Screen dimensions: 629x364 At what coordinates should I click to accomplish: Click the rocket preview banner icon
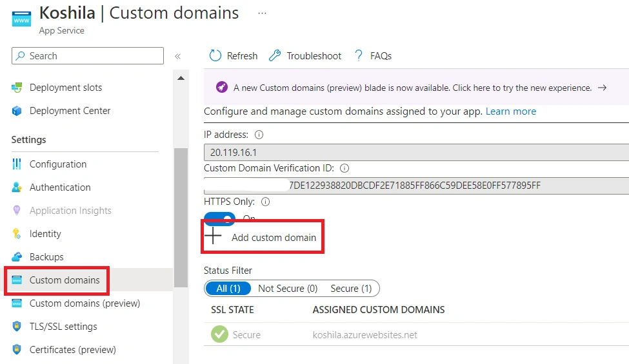tap(222, 87)
